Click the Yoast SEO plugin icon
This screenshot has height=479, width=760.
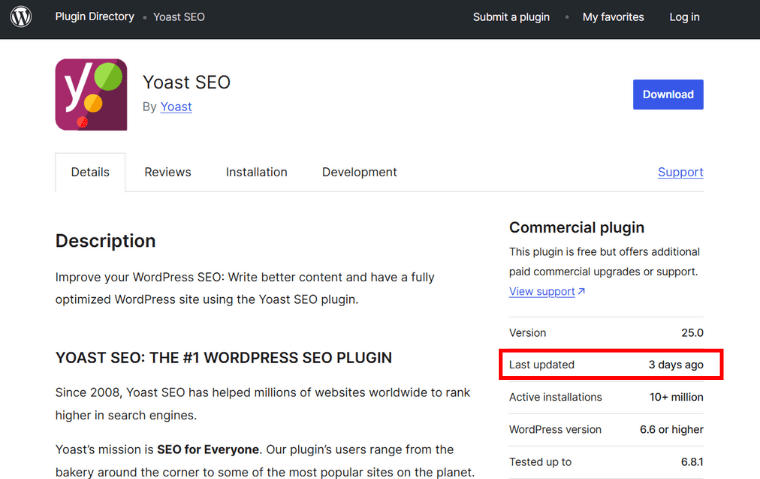click(91, 95)
